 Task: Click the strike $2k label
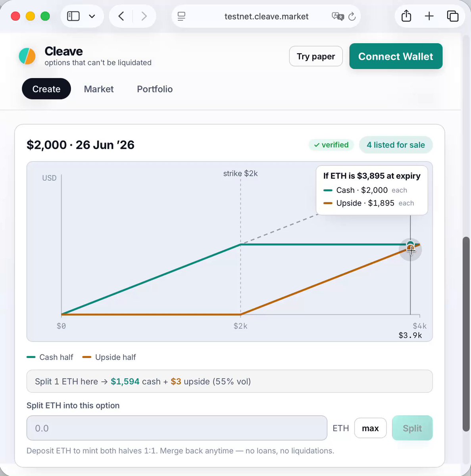click(x=240, y=173)
